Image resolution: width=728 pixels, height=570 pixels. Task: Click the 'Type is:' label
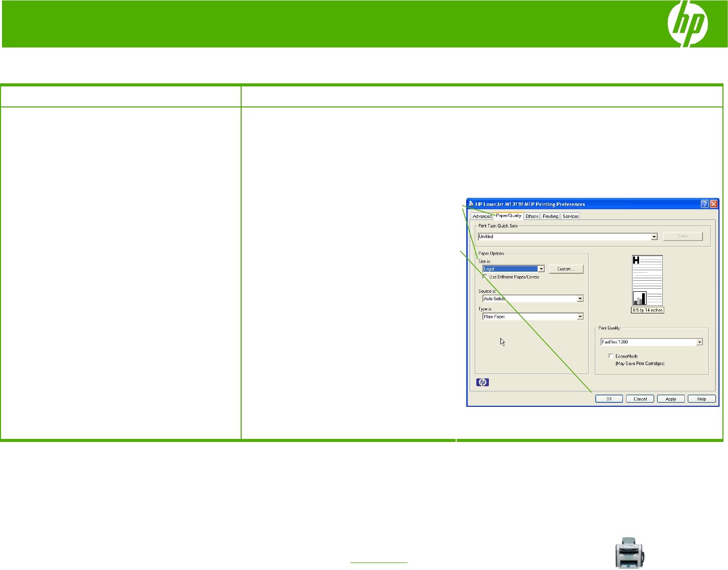[485, 309]
